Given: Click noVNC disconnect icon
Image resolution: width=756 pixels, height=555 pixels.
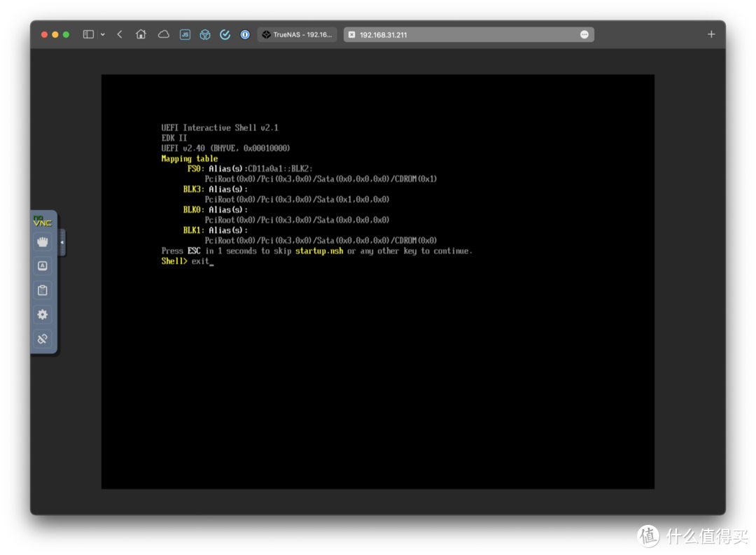Looking at the screenshot, I should pos(43,339).
